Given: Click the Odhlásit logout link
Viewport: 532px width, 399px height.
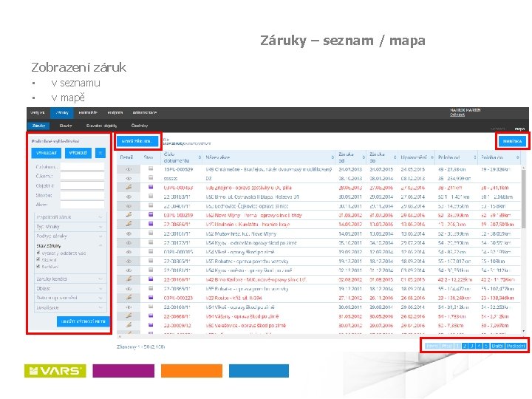Looking at the screenshot, I should (457, 115).
